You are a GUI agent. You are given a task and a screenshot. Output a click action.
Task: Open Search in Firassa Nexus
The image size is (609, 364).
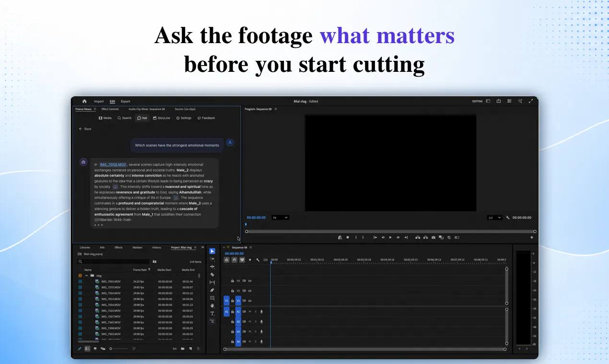(124, 118)
